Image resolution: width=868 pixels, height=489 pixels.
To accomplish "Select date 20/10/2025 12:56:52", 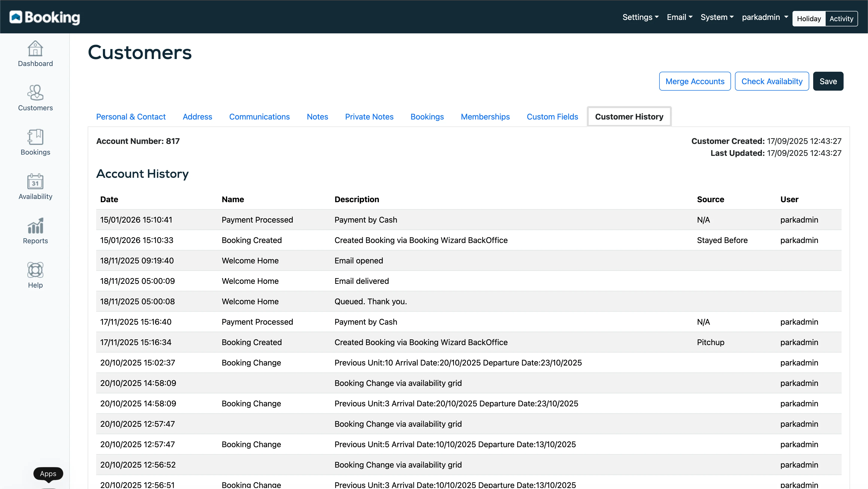I will pos(138,465).
